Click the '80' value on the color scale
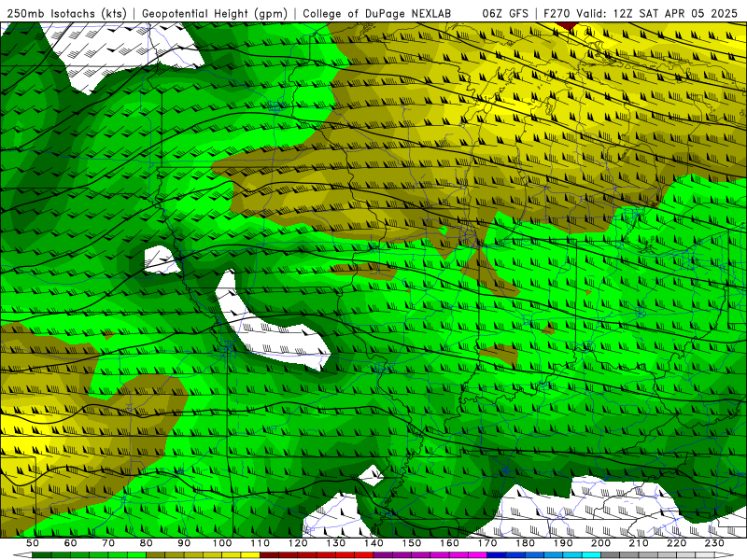 click(147, 543)
